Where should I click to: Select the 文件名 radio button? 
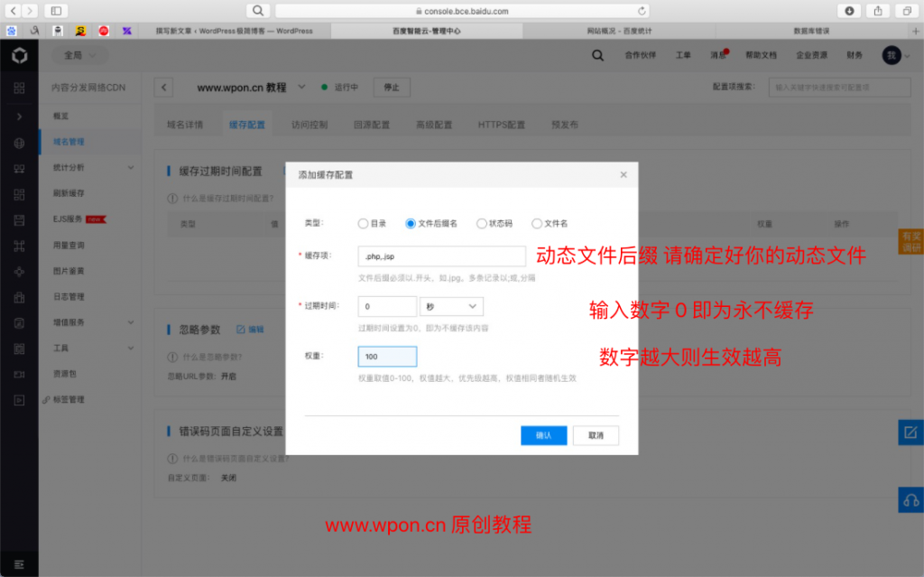537,223
